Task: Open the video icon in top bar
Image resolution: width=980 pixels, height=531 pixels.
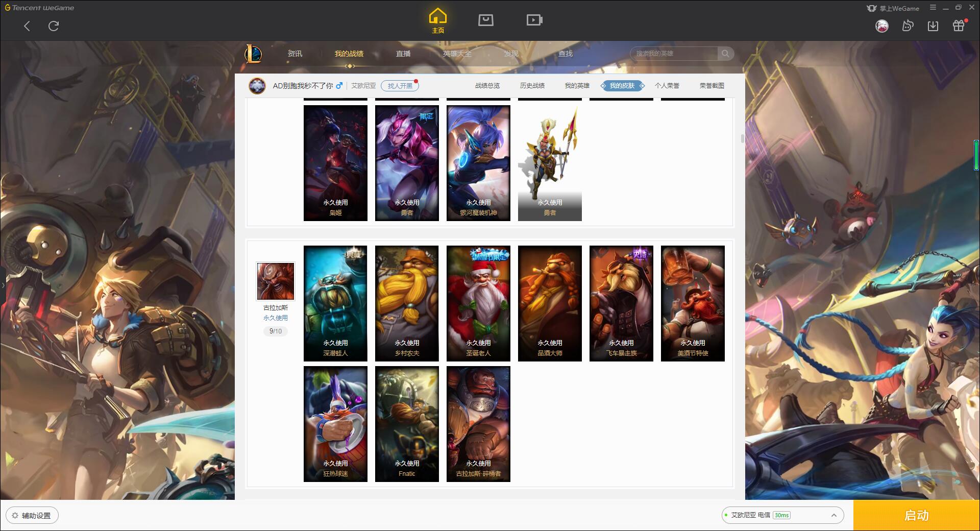Action: coord(534,20)
